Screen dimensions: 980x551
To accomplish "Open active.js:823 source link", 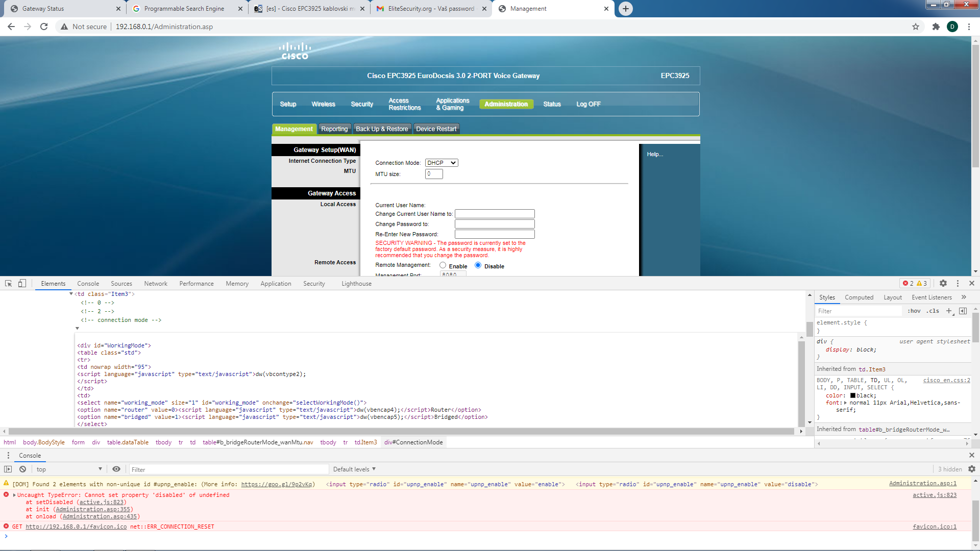I will [x=935, y=495].
